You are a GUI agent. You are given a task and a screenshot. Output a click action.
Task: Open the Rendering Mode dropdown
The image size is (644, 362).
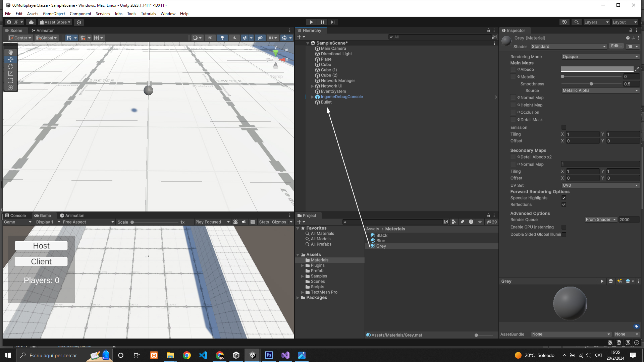[x=600, y=57]
